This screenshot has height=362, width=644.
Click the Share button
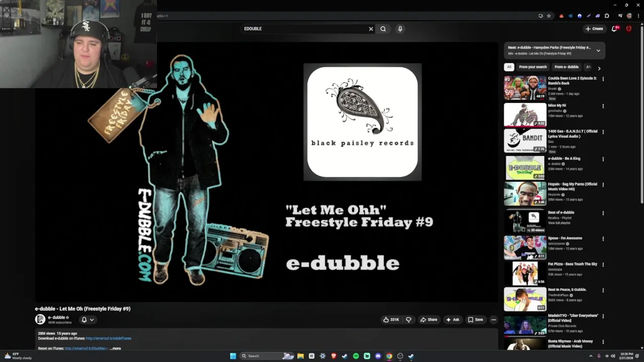[429, 320]
